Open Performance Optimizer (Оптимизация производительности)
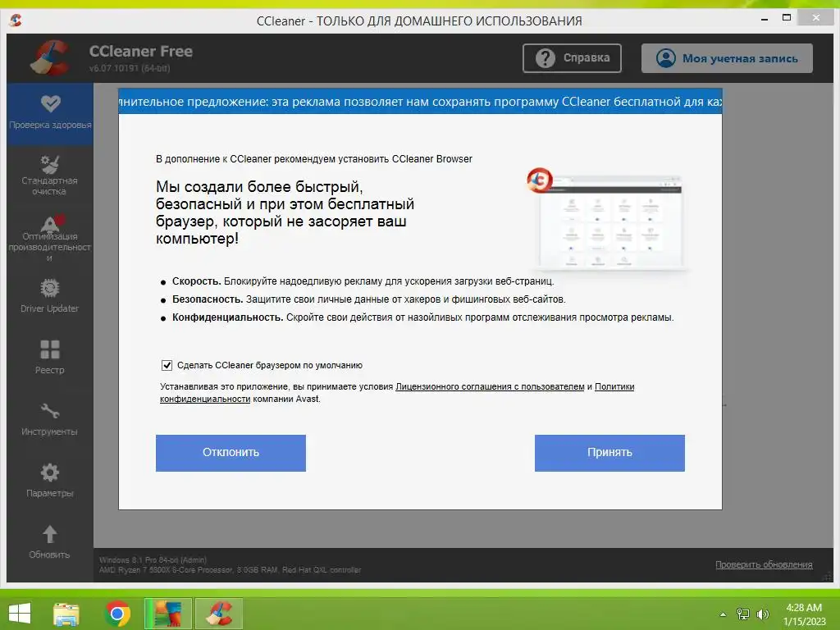Screen dimensions: 840x630 coord(50,237)
